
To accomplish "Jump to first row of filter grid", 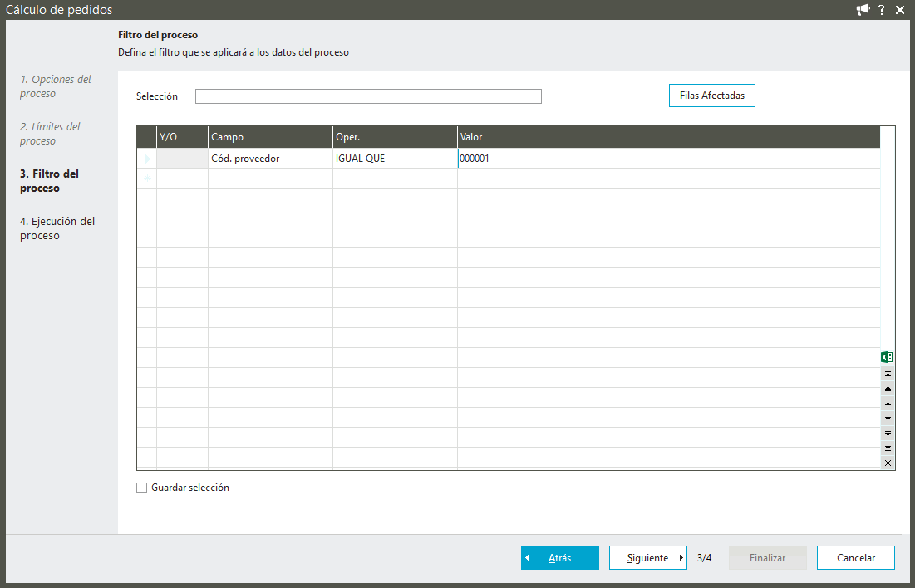I will [x=888, y=374].
